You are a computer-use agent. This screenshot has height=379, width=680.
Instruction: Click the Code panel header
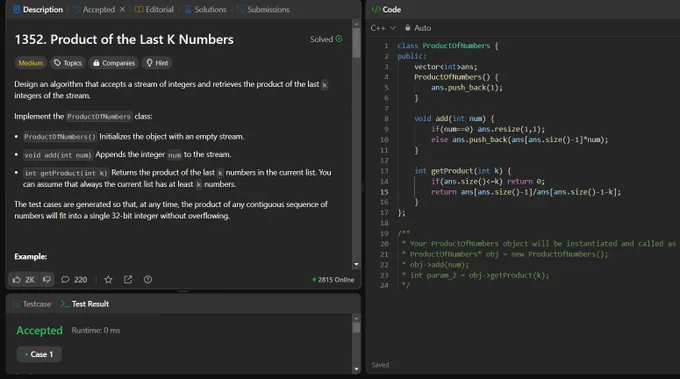pyautogui.click(x=386, y=10)
